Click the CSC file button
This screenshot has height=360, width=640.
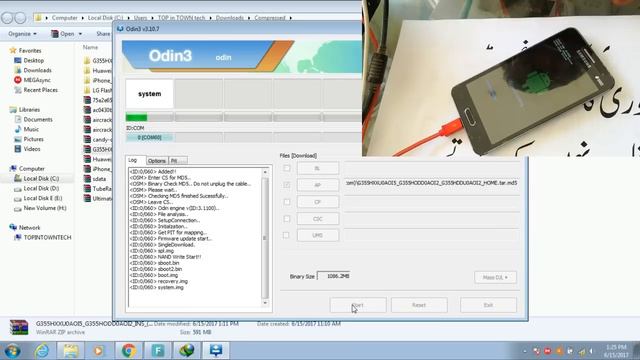click(x=318, y=219)
